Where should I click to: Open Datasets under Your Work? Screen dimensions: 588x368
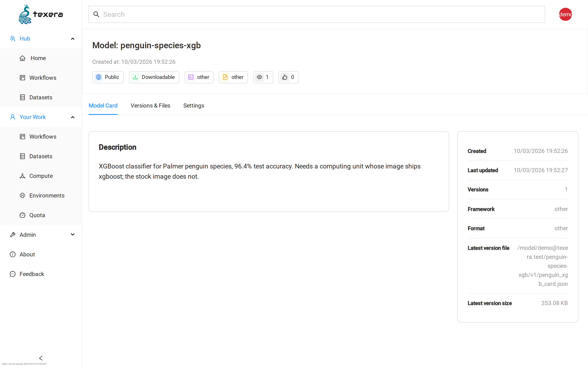click(41, 156)
